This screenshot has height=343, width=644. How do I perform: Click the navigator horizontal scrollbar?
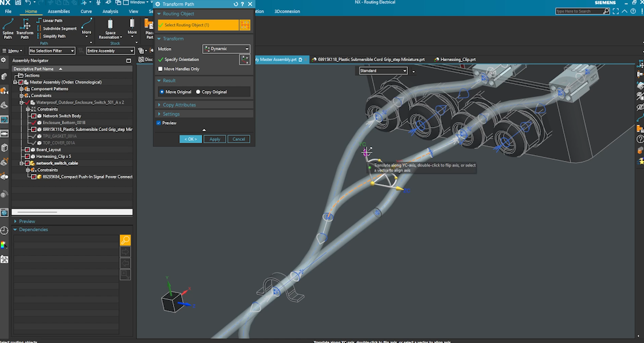pyautogui.click(x=72, y=212)
